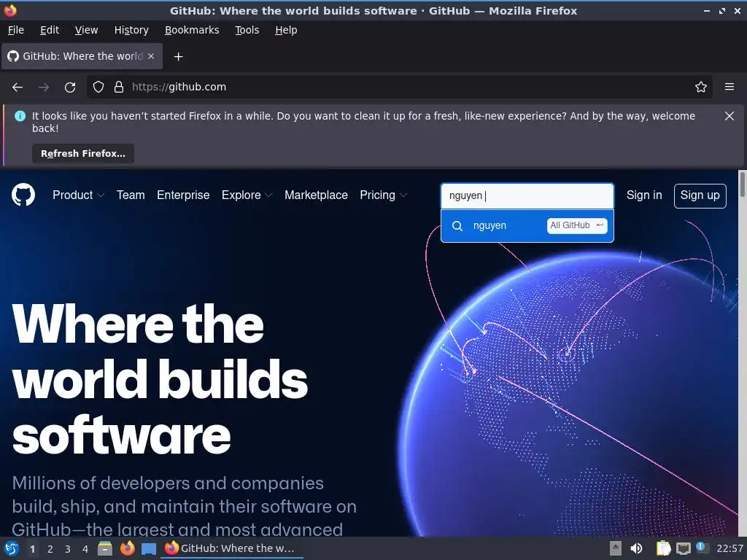Viewport: 747px width, 560px height.
Task: Click the GitHub Octocat logo
Action: [x=23, y=195]
